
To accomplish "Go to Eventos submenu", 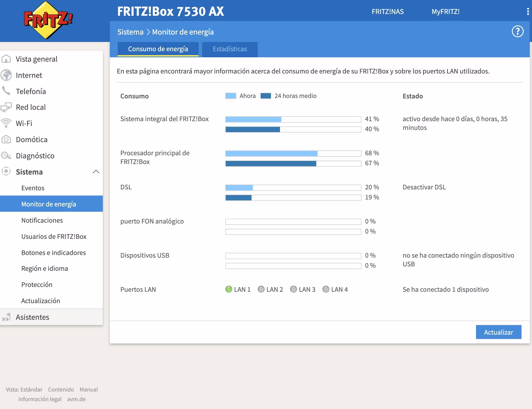I will click(x=51, y=188).
